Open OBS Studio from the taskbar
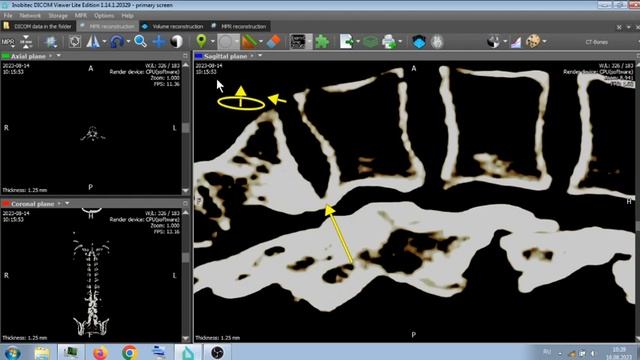Image resolution: width=640 pixels, height=360 pixels. [217, 352]
